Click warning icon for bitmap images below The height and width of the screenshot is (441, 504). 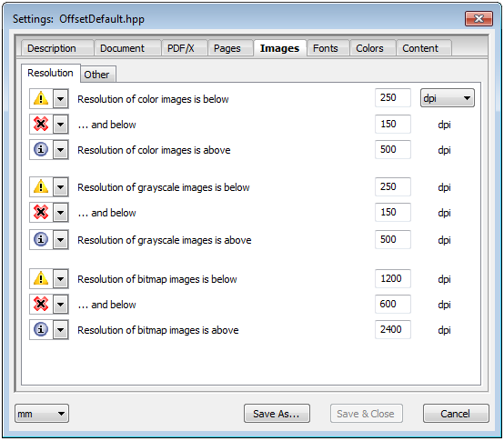[x=41, y=278]
